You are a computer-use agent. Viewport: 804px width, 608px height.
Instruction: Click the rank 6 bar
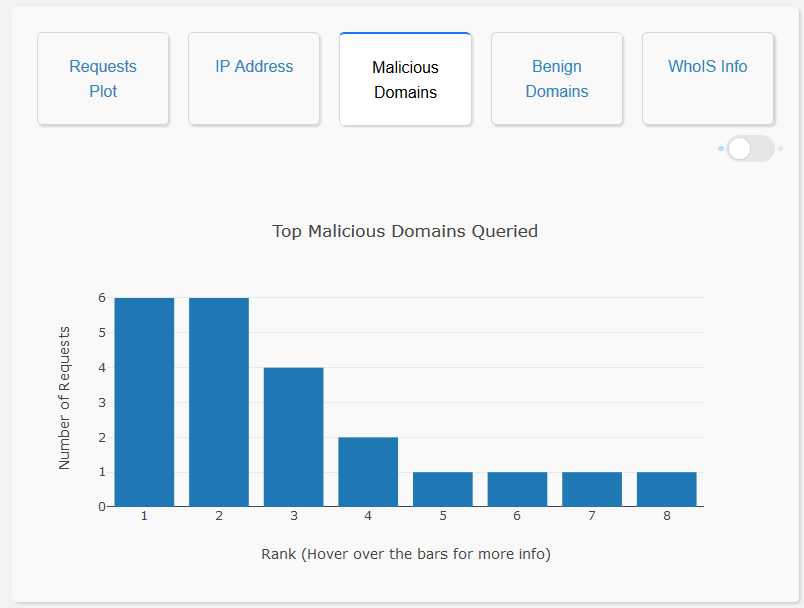[x=517, y=490]
